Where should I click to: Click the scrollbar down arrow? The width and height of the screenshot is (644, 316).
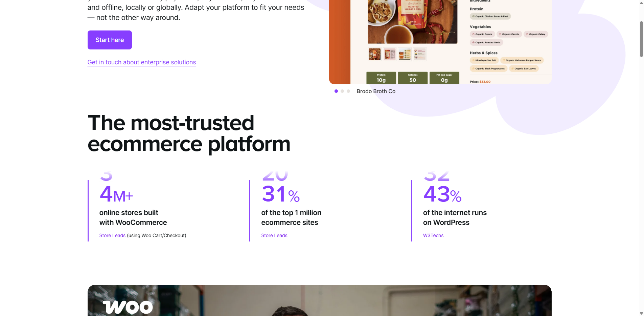(641, 313)
